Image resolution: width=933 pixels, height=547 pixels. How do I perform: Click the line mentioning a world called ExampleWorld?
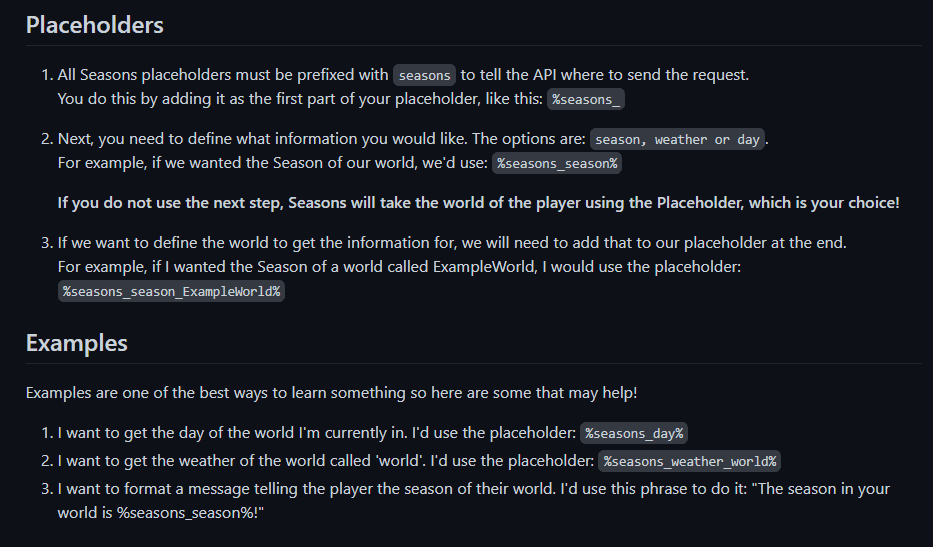coord(398,267)
